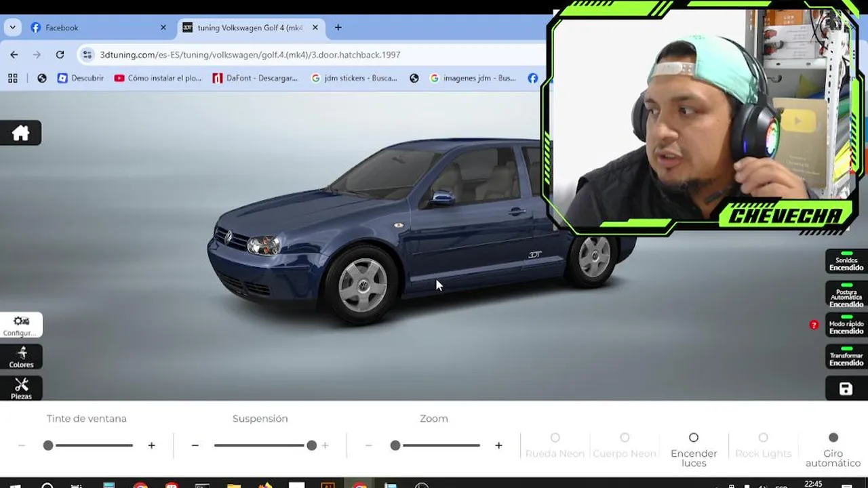Zoom in using the Zoom plus button
This screenshot has width=868, height=488.
click(x=498, y=445)
